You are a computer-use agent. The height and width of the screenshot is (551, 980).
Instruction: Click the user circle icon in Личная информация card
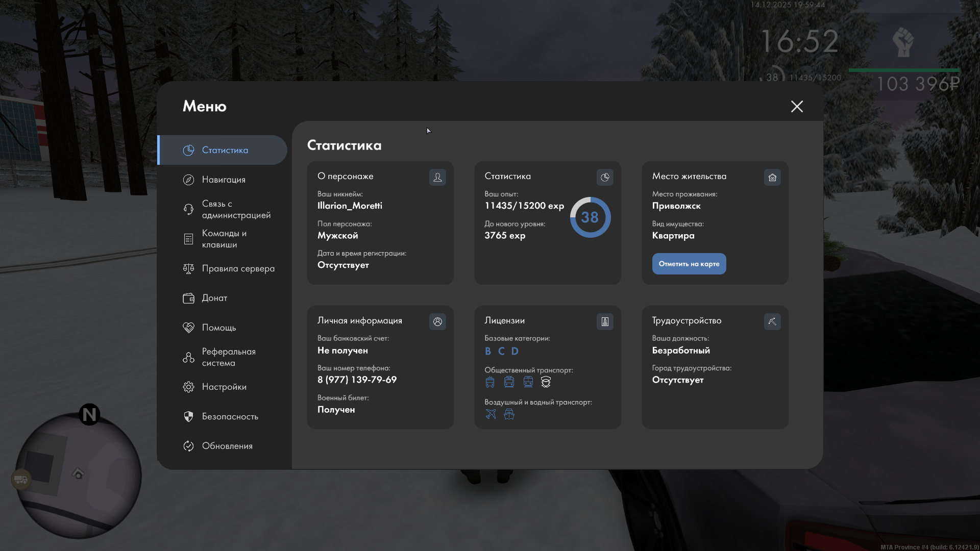point(437,321)
